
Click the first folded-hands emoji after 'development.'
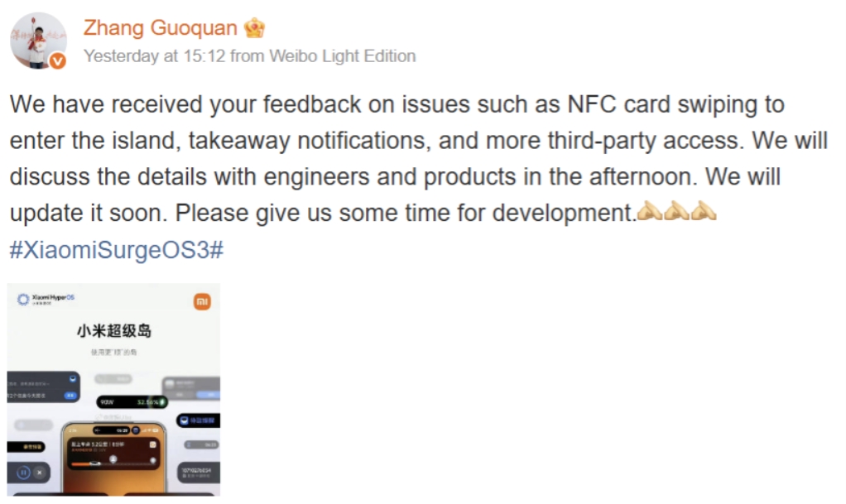point(648,212)
